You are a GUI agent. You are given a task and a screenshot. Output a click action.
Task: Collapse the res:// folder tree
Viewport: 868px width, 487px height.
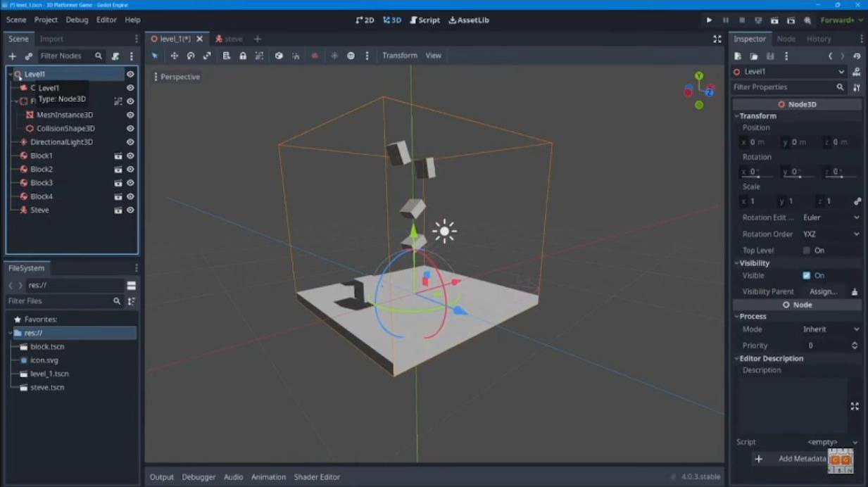pos(11,333)
